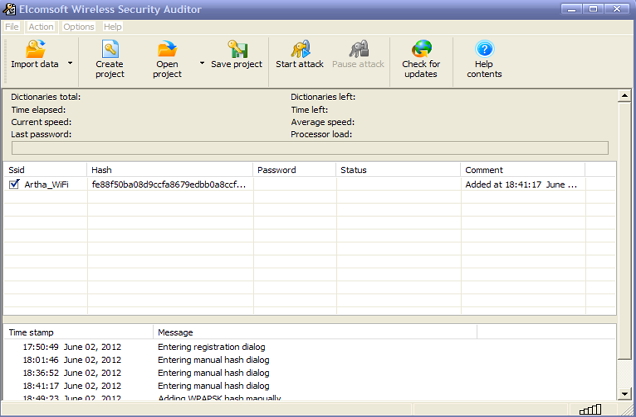Click the 'Current speed:' label
636x417 pixels.
coord(41,122)
